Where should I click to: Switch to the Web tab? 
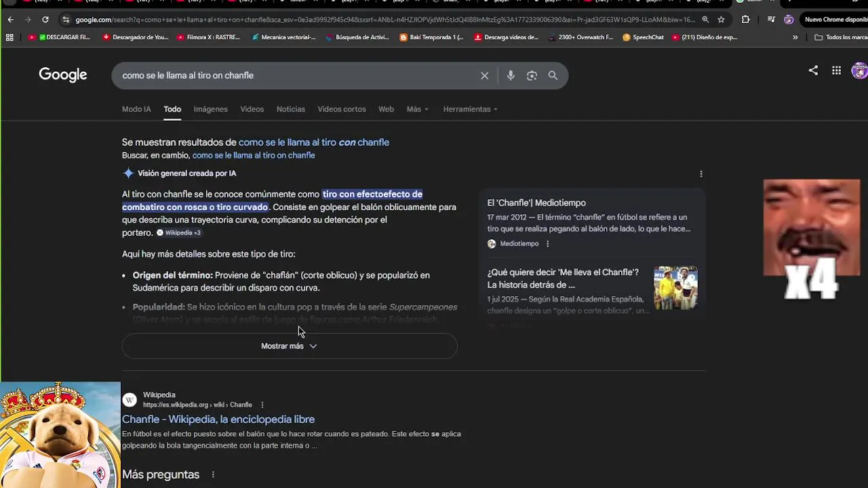[x=386, y=109]
